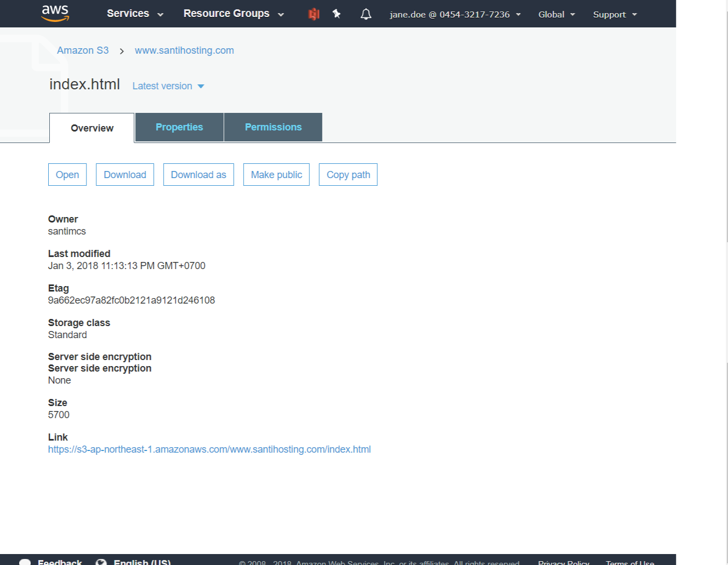Open the Privacy Policy link
Image resolution: width=728 pixels, height=565 pixels.
coord(564,563)
